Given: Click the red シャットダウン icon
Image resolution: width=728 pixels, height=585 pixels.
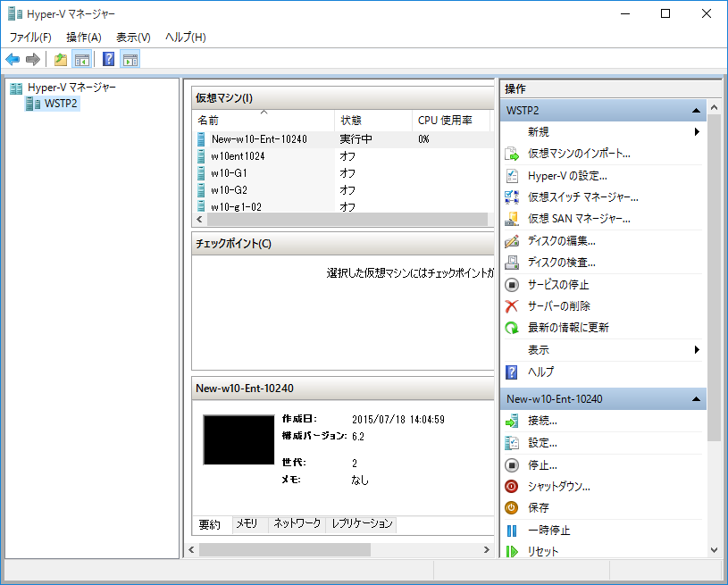Looking at the screenshot, I should (x=512, y=486).
